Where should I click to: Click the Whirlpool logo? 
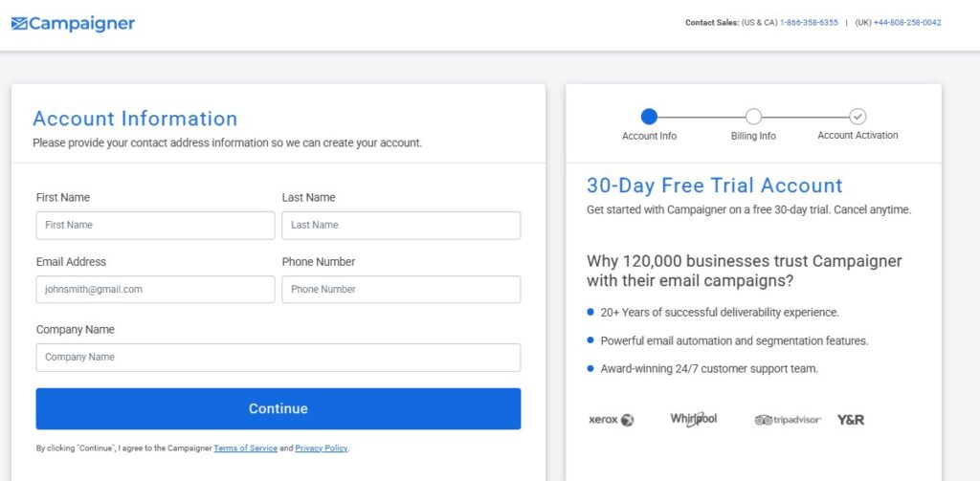click(x=694, y=419)
